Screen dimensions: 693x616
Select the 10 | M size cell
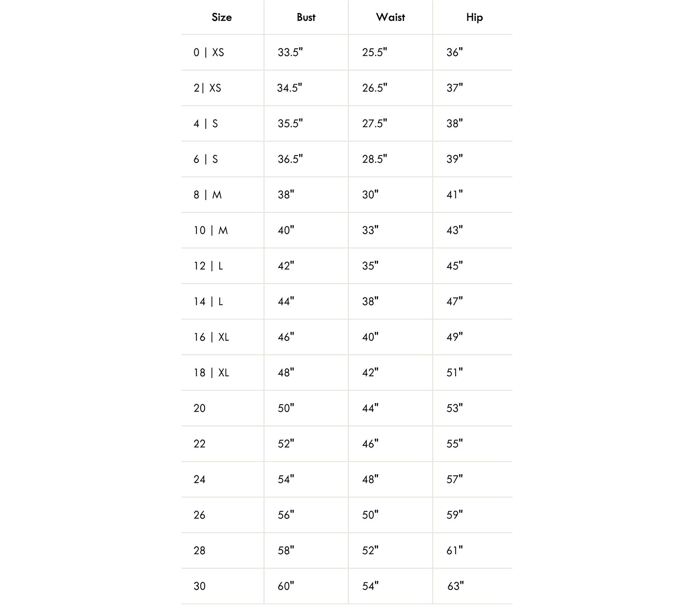pyautogui.click(x=210, y=230)
